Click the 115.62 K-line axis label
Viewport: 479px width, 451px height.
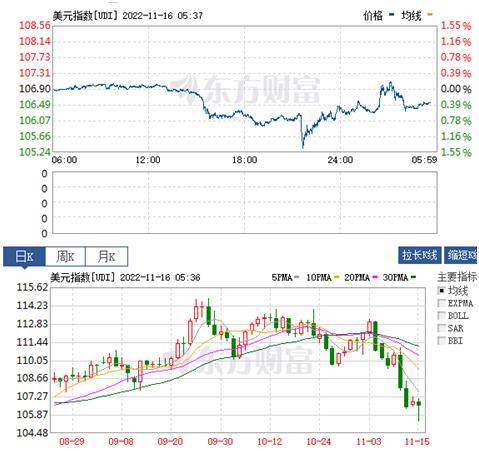[x=32, y=287]
